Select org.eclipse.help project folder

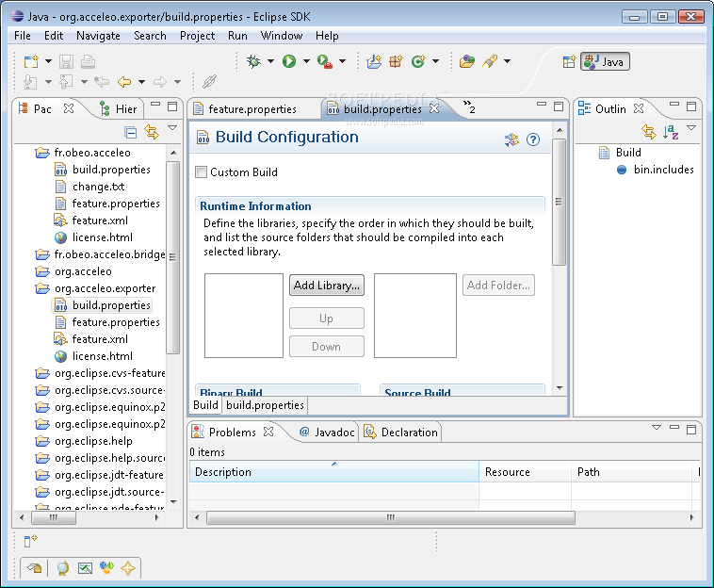(x=84, y=441)
